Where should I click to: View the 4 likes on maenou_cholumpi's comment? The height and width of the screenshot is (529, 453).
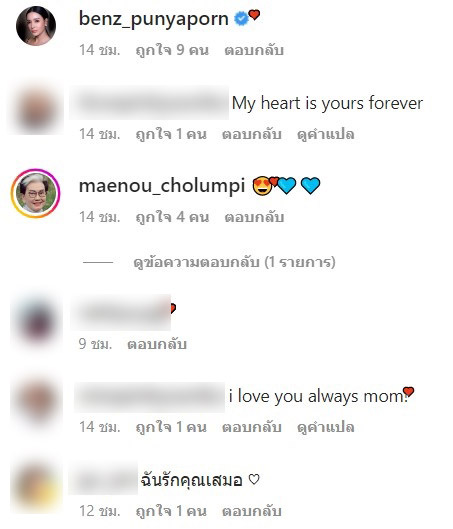tap(172, 217)
